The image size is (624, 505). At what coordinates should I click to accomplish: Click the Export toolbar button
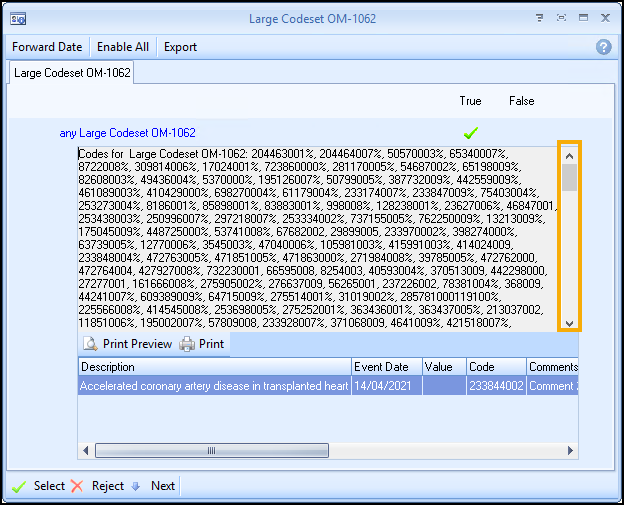pos(180,47)
